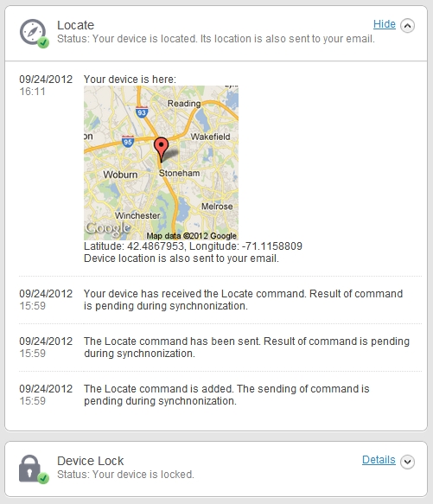Click the latitude and longitude coordinates text
433x504 pixels.
193,246
